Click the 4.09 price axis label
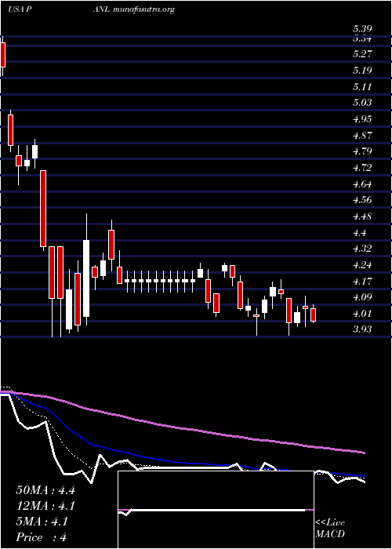Image resolution: width=392 pixels, height=549 pixels. point(362,297)
